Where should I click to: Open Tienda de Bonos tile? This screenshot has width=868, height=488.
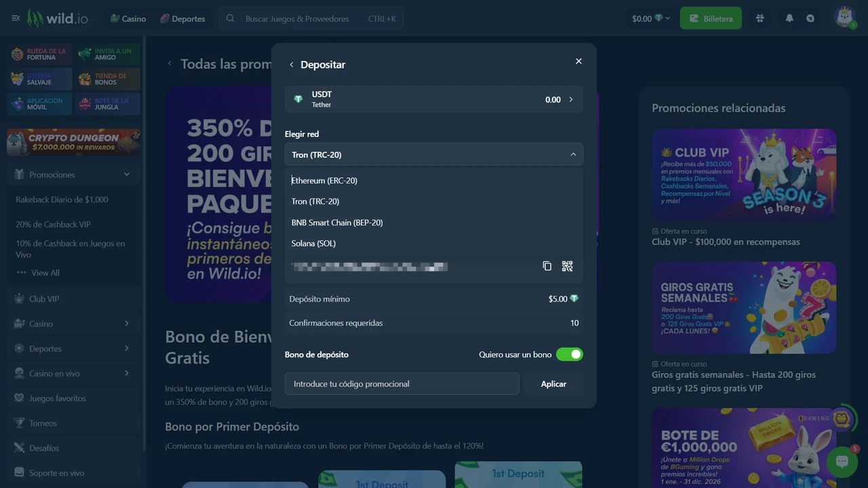(107, 79)
